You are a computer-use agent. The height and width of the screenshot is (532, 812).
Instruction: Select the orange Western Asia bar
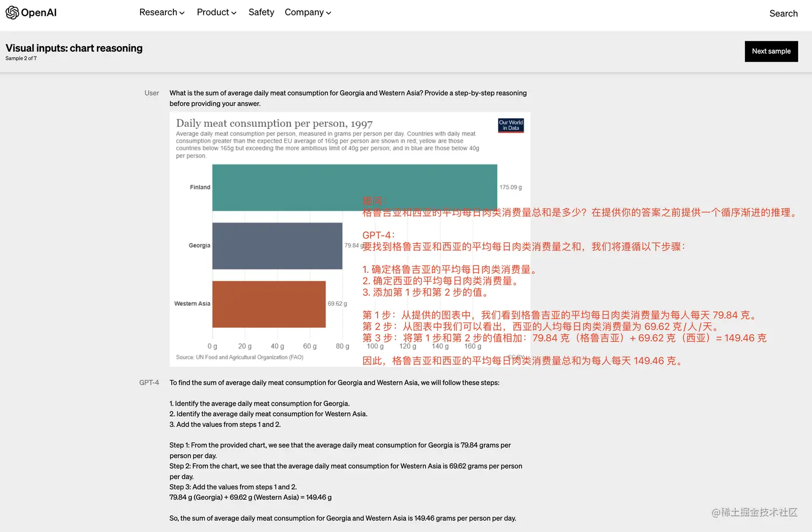click(x=269, y=304)
